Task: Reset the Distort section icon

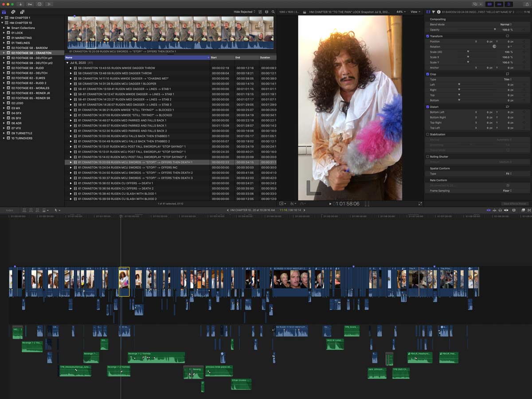Action: tap(507, 107)
